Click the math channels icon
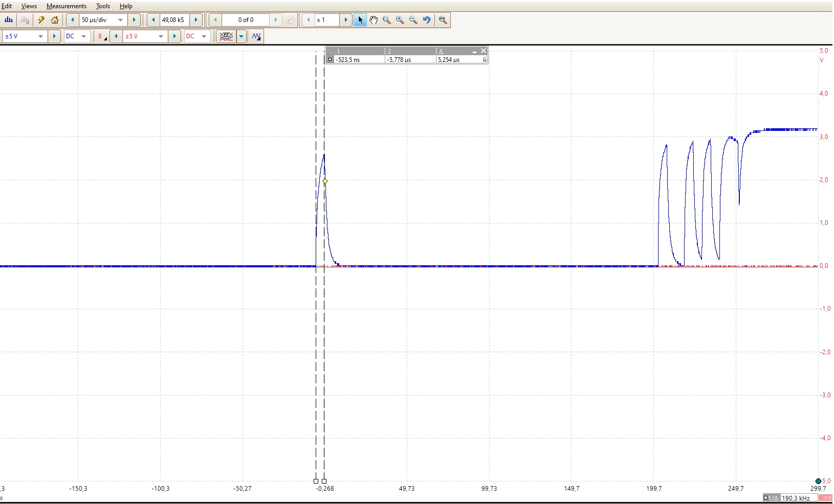 point(226,36)
